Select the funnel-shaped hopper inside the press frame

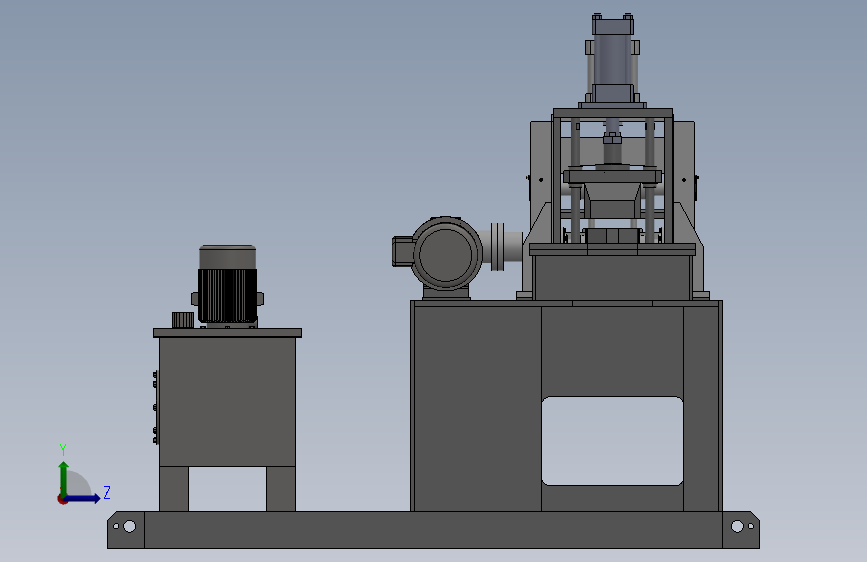click(x=612, y=201)
